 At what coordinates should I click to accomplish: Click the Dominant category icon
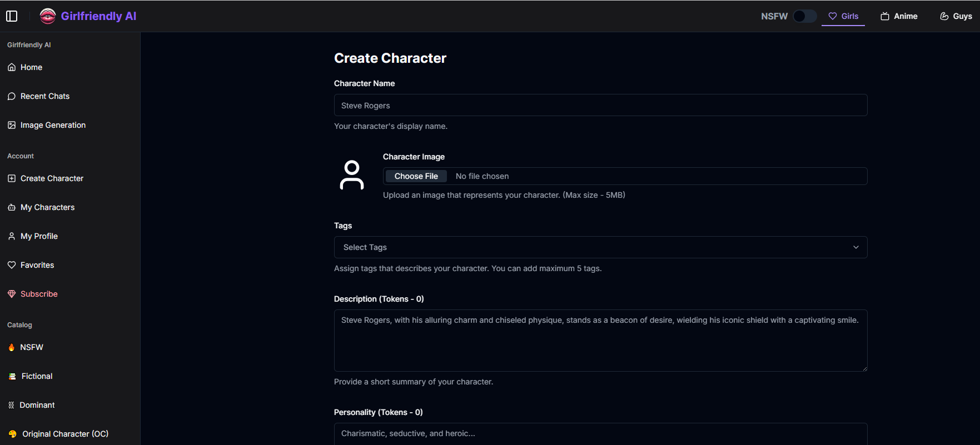tap(11, 405)
